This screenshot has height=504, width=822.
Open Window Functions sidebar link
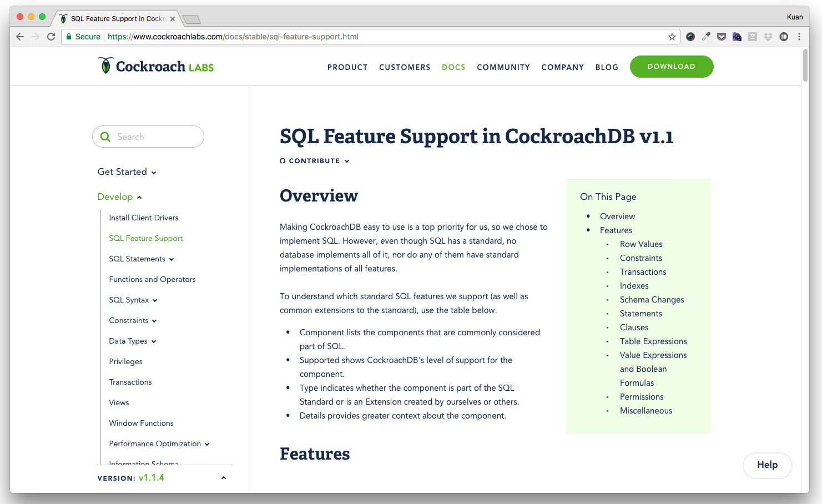pyautogui.click(x=141, y=423)
